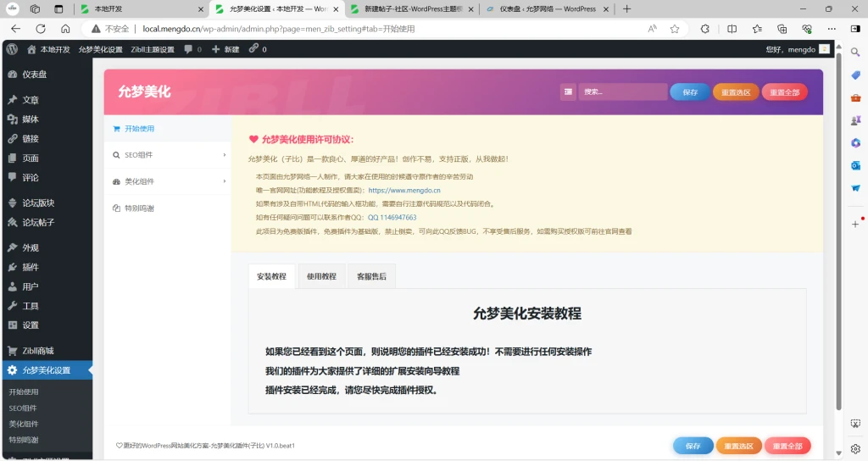The image size is (868, 461).
Task: Open 评论 menu in sidebar
Action: pos(47,178)
